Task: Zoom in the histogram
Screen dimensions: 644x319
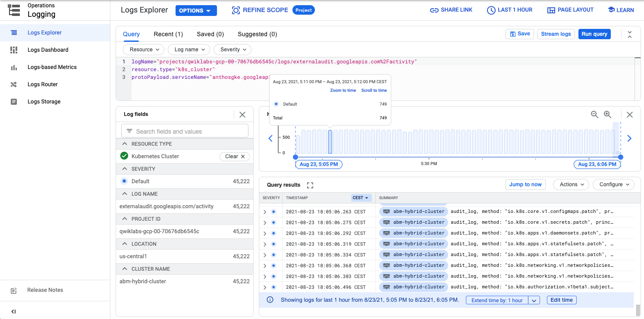Action: (607, 115)
